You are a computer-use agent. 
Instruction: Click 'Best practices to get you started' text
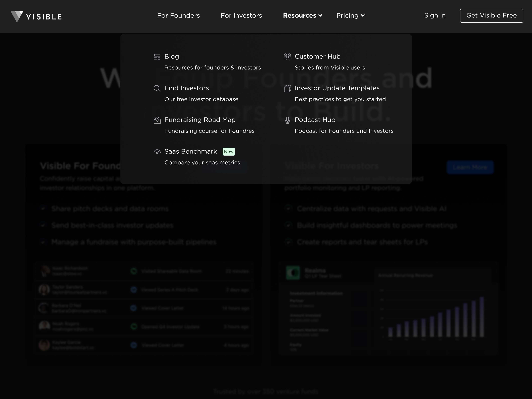tap(340, 99)
